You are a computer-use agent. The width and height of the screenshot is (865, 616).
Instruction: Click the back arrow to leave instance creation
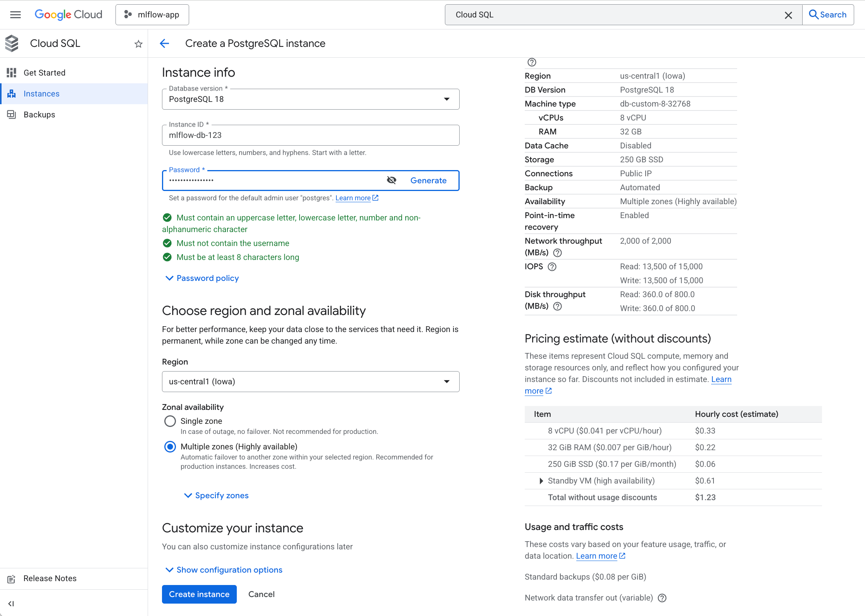[164, 43]
